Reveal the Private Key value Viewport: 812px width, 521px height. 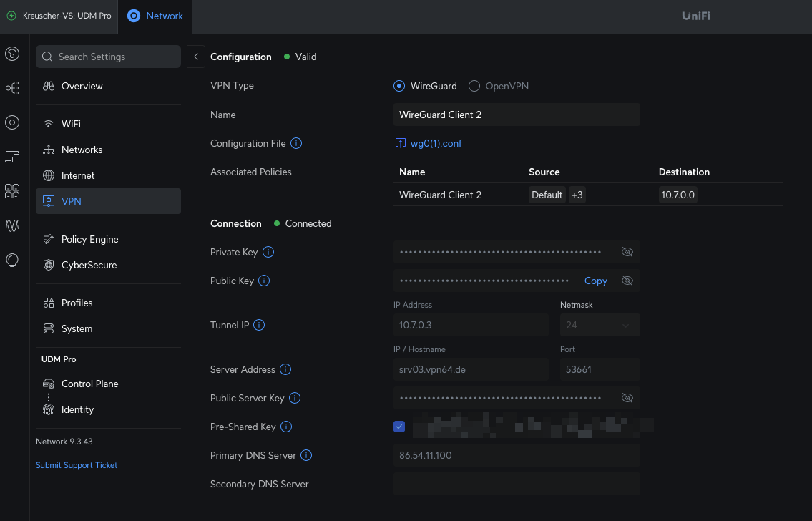click(627, 252)
